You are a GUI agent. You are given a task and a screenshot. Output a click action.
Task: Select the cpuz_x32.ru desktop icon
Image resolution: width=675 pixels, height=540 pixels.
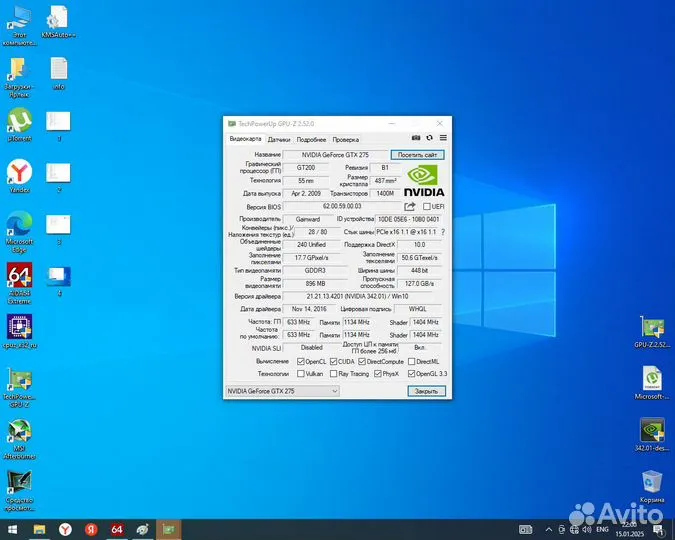[19, 332]
